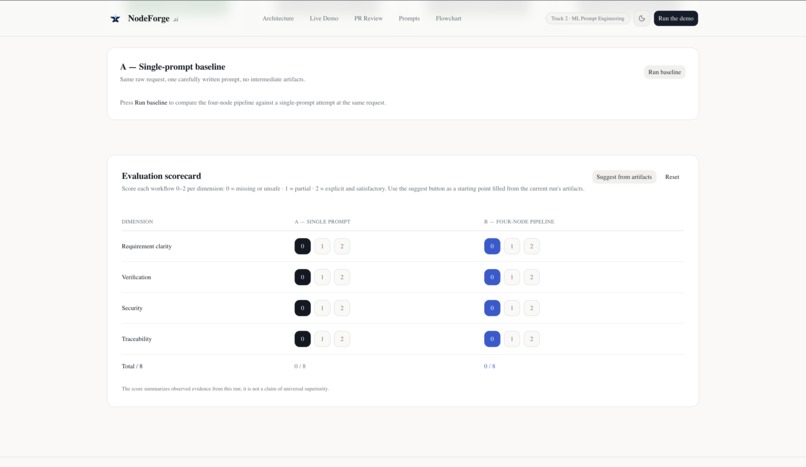Click Suggest from artifacts button
The width and height of the screenshot is (806, 467).
tap(624, 177)
